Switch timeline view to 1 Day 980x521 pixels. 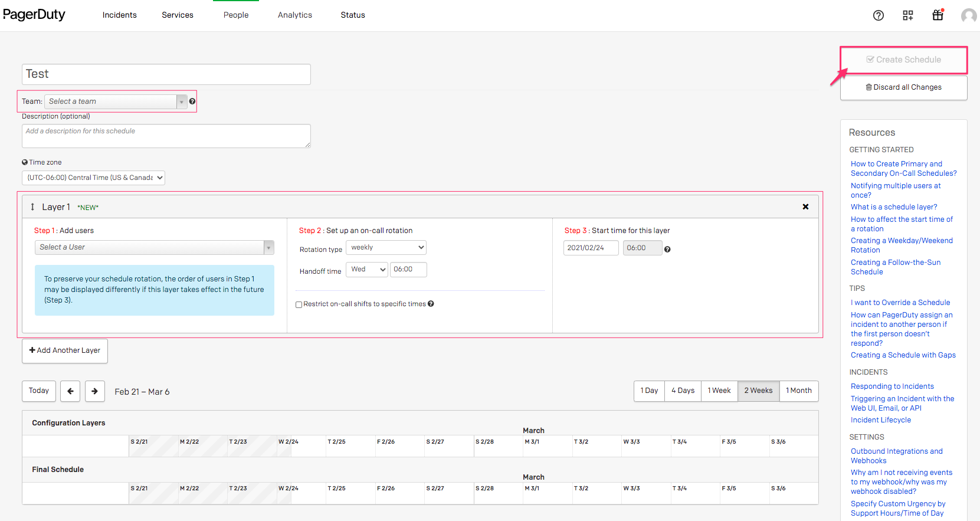[x=649, y=391]
